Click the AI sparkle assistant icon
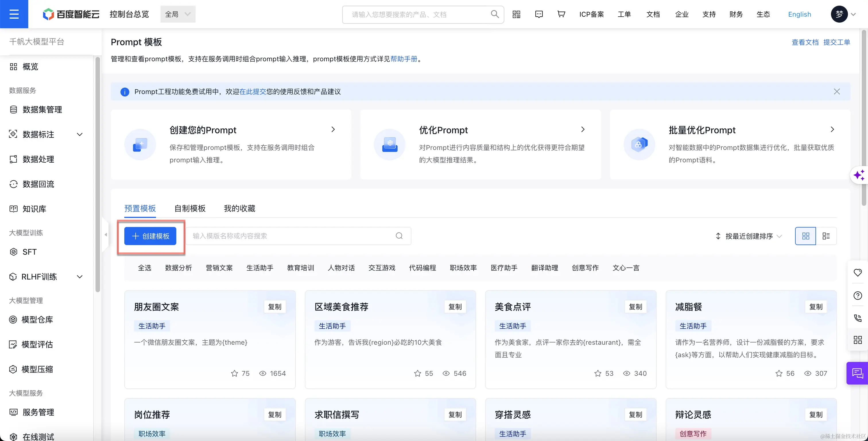Screen dimensions: 868x441 point(859,175)
